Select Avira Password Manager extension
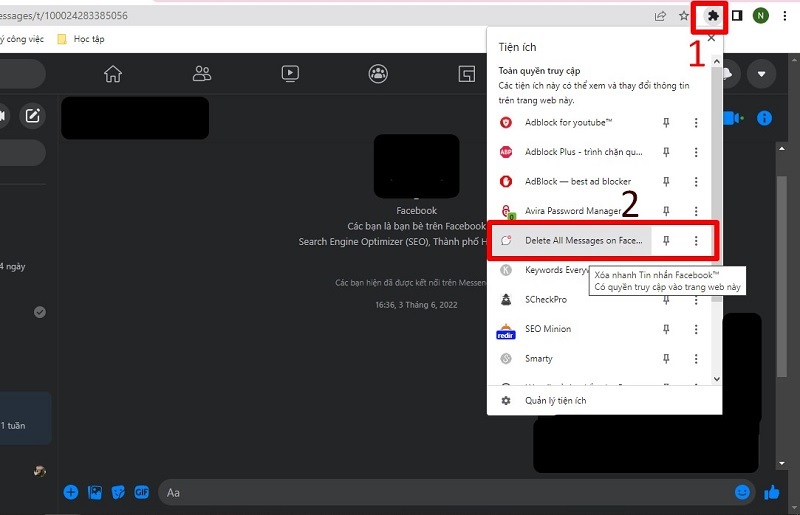Screen dimensions: 800x515 (570, 211)
